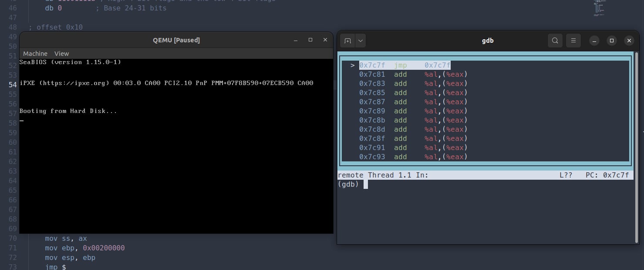Click the instruction at address 0x7c8b

coord(413,120)
